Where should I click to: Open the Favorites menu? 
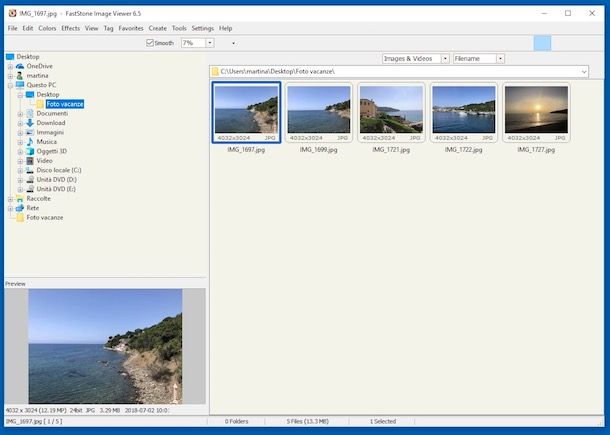[131, 28]
